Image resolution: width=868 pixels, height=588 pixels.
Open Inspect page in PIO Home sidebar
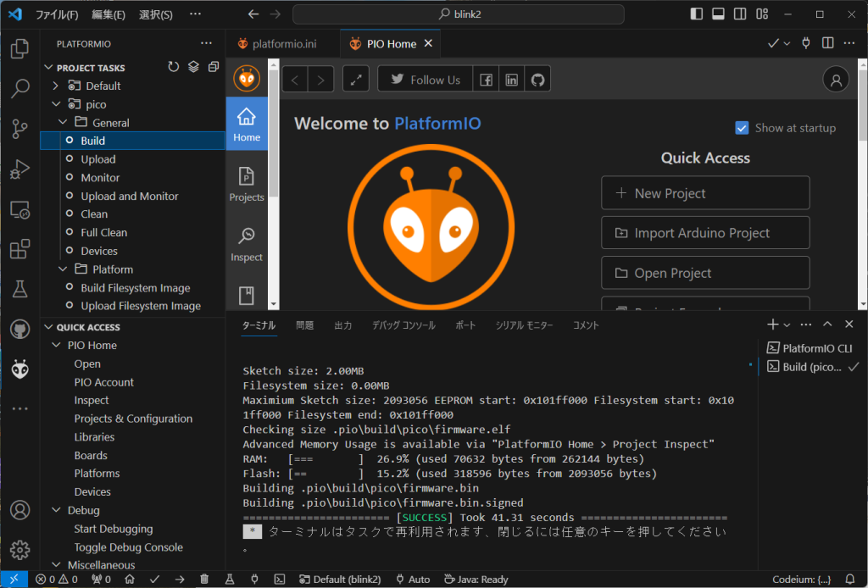(247, 245)
